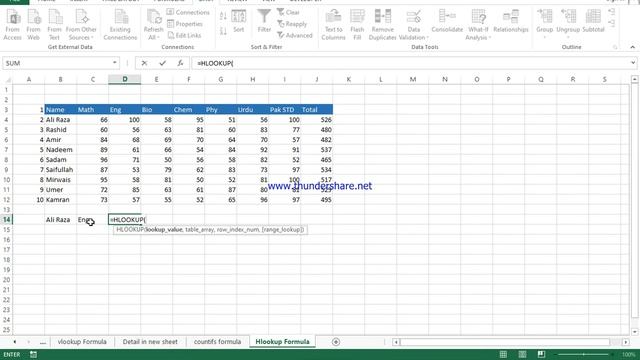This screenshot has height=360, width=640.
Task: Import data From Text
Action: (54, 25)
